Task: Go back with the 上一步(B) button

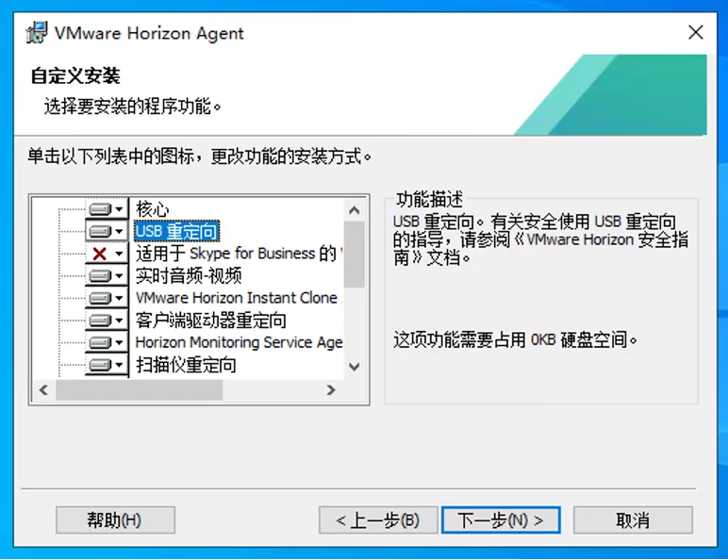Action: tap(378, 520)
